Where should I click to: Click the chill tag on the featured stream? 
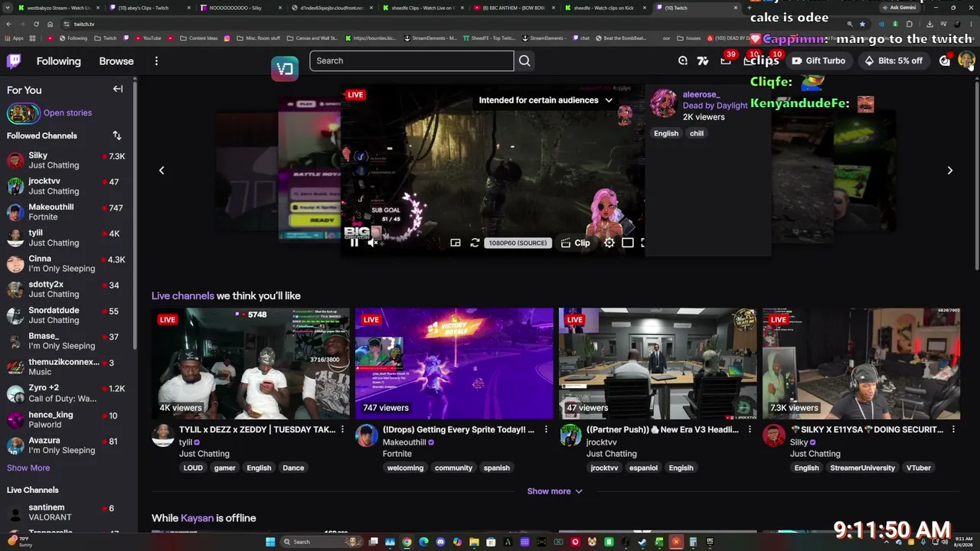pyautogui.click(x=697, y=133)
